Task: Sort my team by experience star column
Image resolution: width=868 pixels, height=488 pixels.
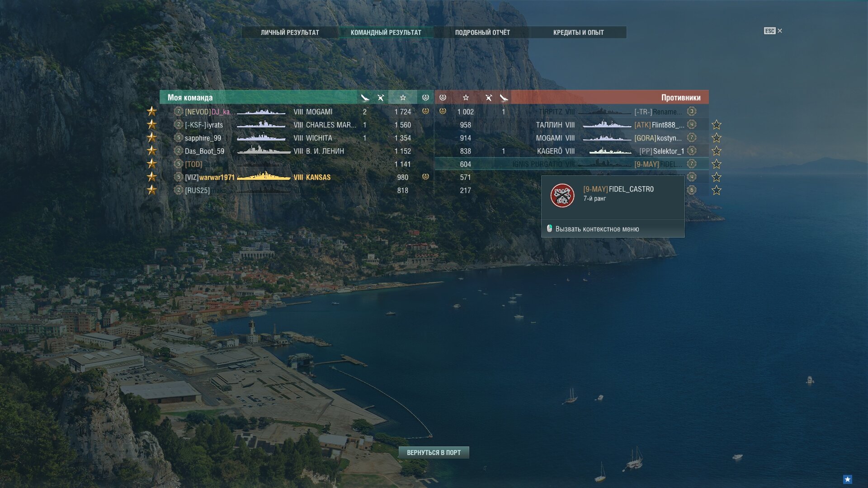Action: point(403,98)
